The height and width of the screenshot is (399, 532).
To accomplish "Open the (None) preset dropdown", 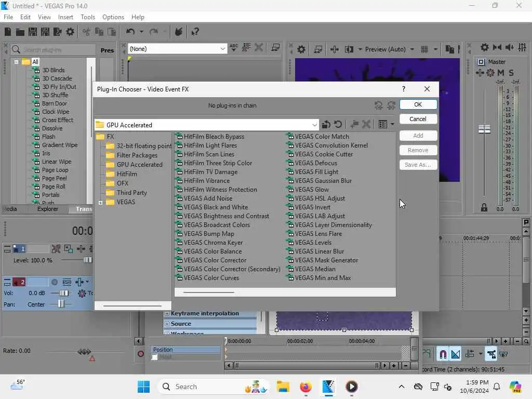I will pos(222,49).
